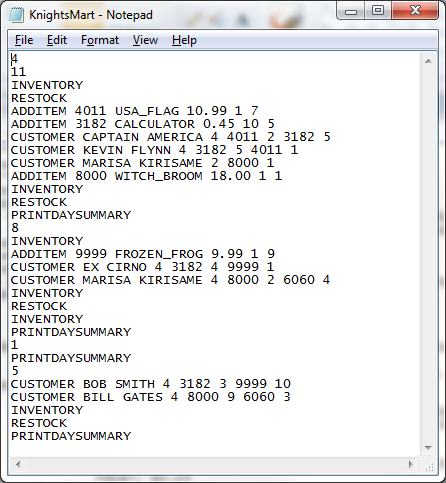Click the resize grip in bottom corner
The image size is (446, 483).
(429, 465)
